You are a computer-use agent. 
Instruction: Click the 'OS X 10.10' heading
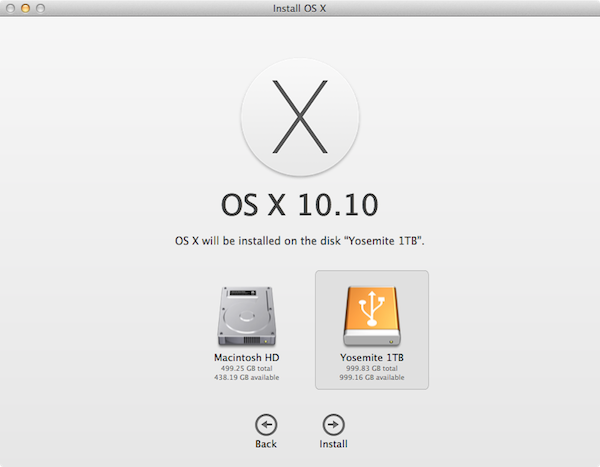tap(300, 205)
